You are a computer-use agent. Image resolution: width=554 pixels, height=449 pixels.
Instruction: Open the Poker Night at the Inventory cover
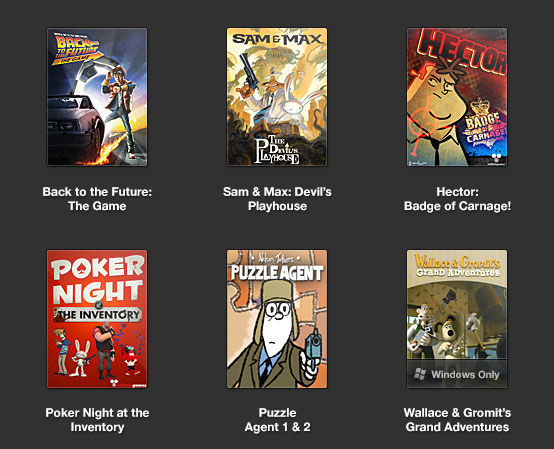coord(97,319)
